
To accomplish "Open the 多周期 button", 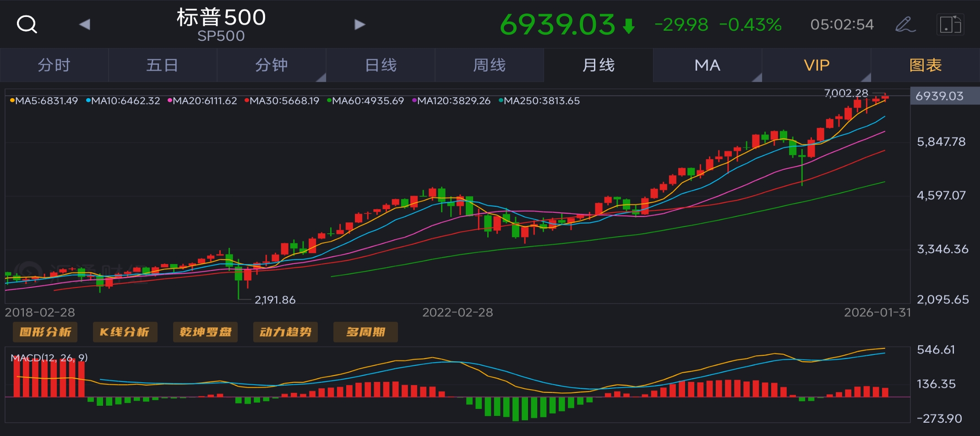I will pos(365,332).
